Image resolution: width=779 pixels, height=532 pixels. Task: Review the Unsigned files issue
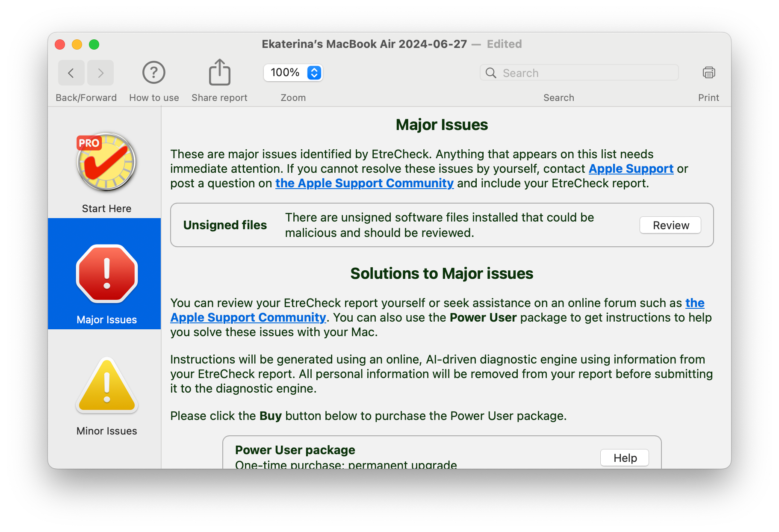(670, 225)
